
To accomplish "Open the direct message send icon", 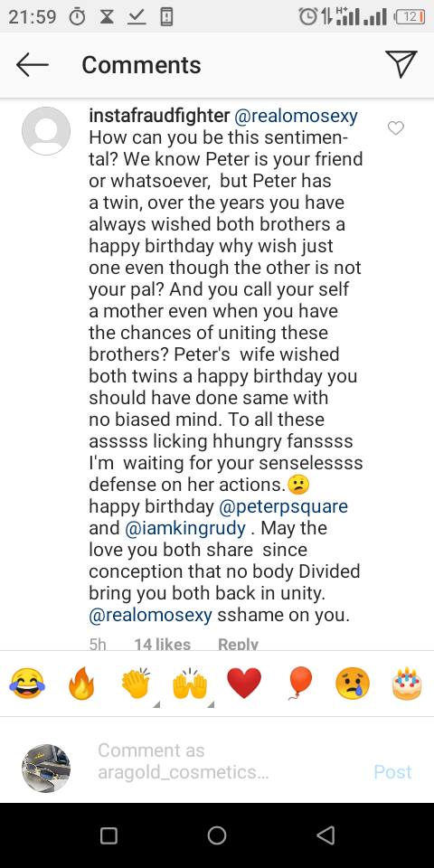I will tap(401, 65).
